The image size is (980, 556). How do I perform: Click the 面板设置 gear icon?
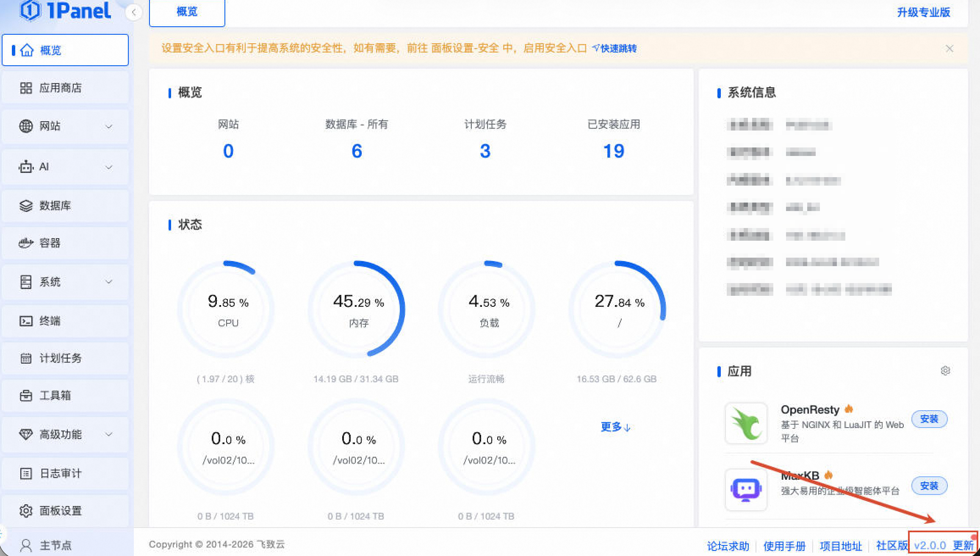click(x=26, y=511)
